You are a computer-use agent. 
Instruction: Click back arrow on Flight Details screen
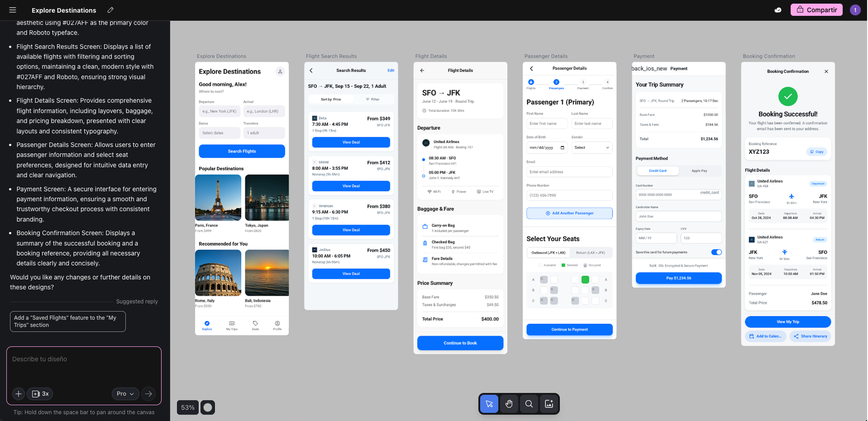point(422,70)
